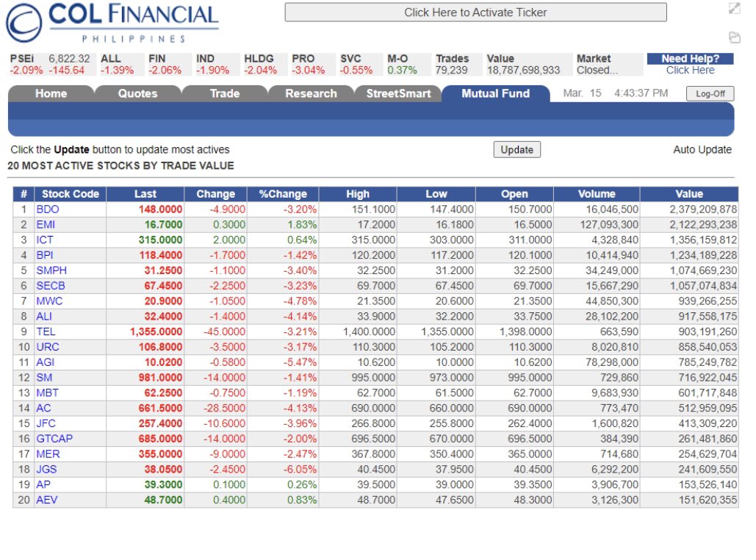Screen dimensions: 756x560
Task: Switch to the Trade tab
Action: tap(225, 93)
